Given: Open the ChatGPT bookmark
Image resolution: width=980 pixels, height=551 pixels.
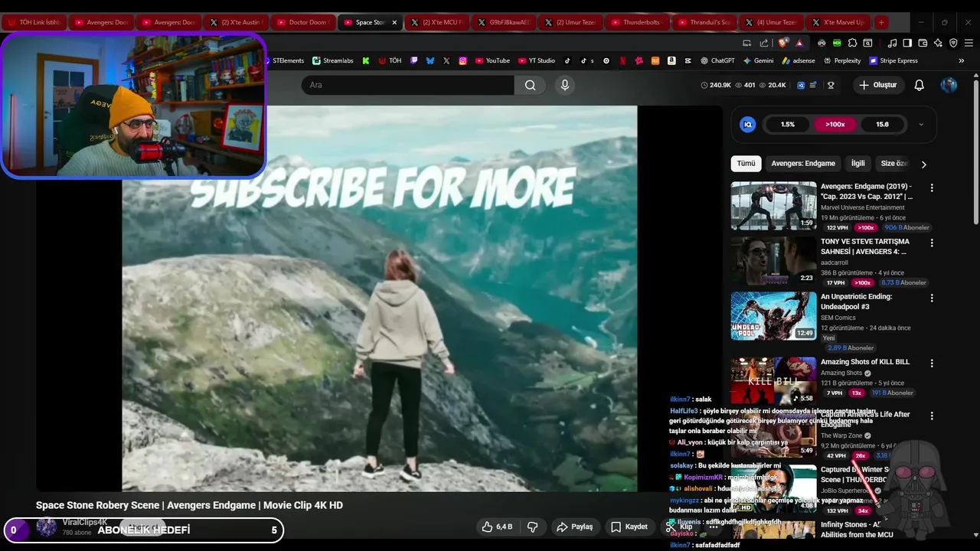Looking at the screenshot, I should point(717,60).
